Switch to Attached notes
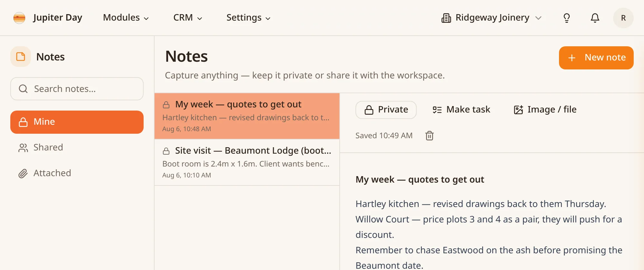This screenshot has width=644, height=270. tap(77, 173)
